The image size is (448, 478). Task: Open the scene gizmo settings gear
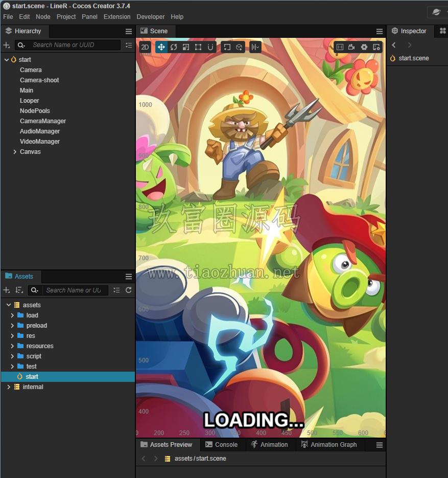[364, 47]
